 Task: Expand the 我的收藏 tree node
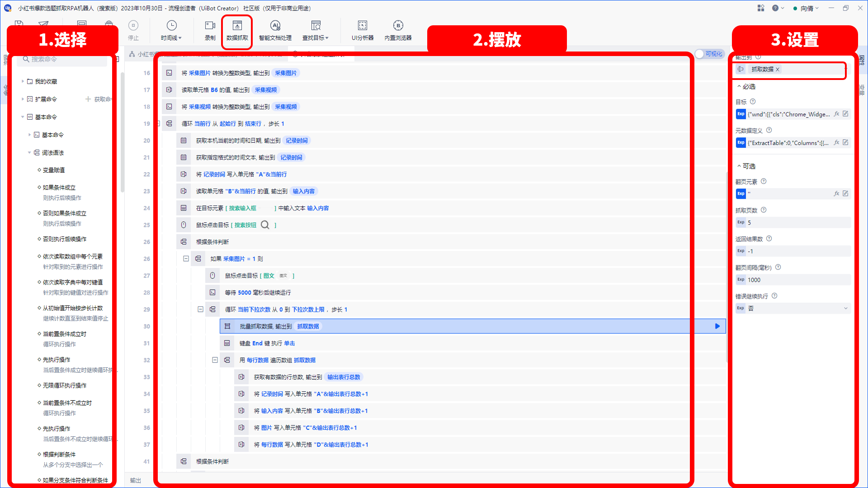(23, 81)
